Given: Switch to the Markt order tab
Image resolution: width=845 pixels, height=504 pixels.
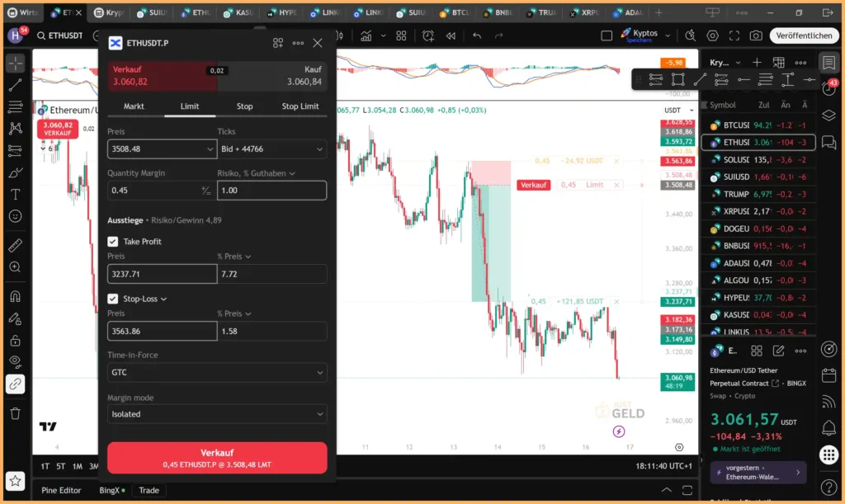Looking at the screenshot, I should pyautogui.click(x=134, y=106).
